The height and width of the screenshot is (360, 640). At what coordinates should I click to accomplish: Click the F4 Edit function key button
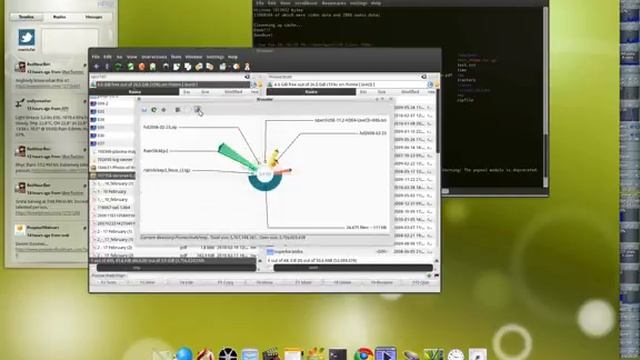187,282
